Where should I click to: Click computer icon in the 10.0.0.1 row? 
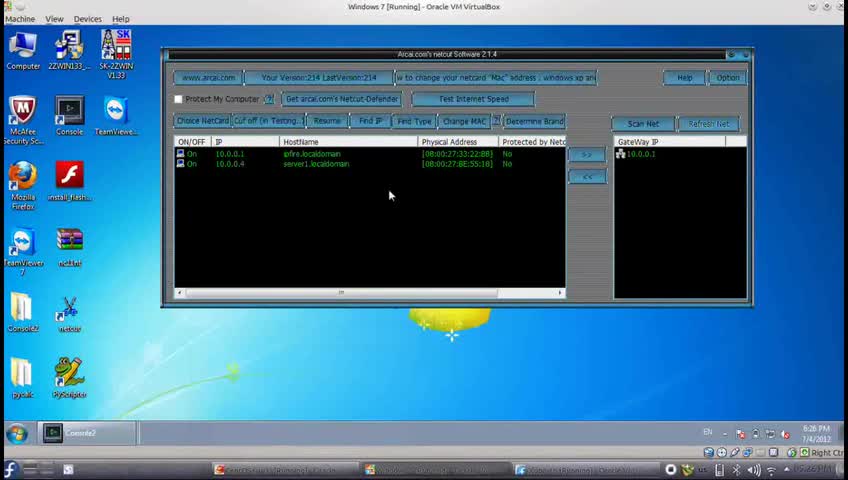point(181,154)
